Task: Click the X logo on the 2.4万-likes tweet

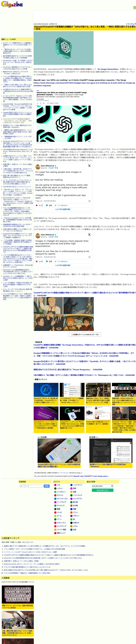Action: tap(89, 235)
